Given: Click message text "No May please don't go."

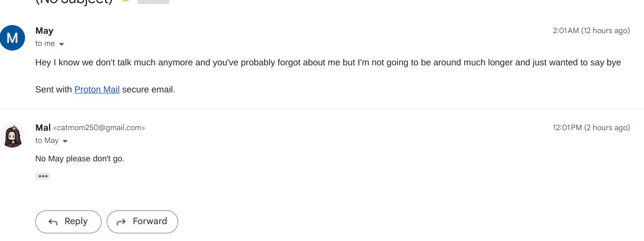Looking at the screenshot, I should click(80, 159).
